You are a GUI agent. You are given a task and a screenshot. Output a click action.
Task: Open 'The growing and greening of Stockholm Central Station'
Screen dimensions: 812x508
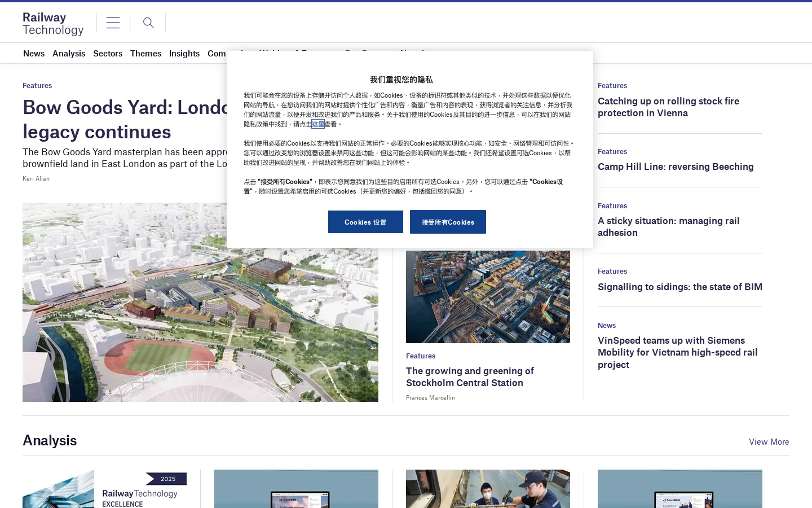(470, 377)
